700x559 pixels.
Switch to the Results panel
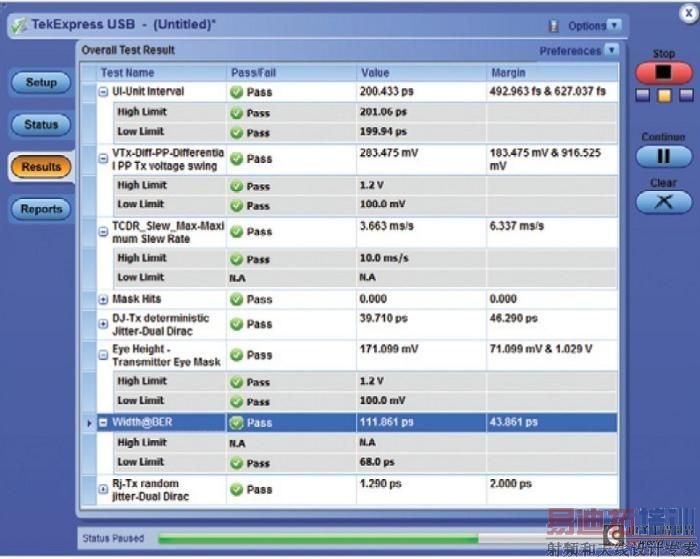coord(41,167)
